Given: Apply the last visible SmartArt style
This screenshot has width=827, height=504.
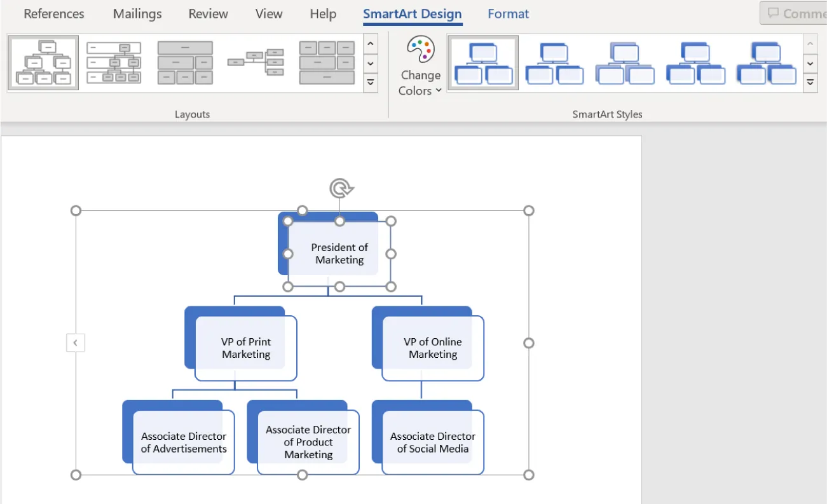Looking at the screenshot, I should click(x=765, y=62).
